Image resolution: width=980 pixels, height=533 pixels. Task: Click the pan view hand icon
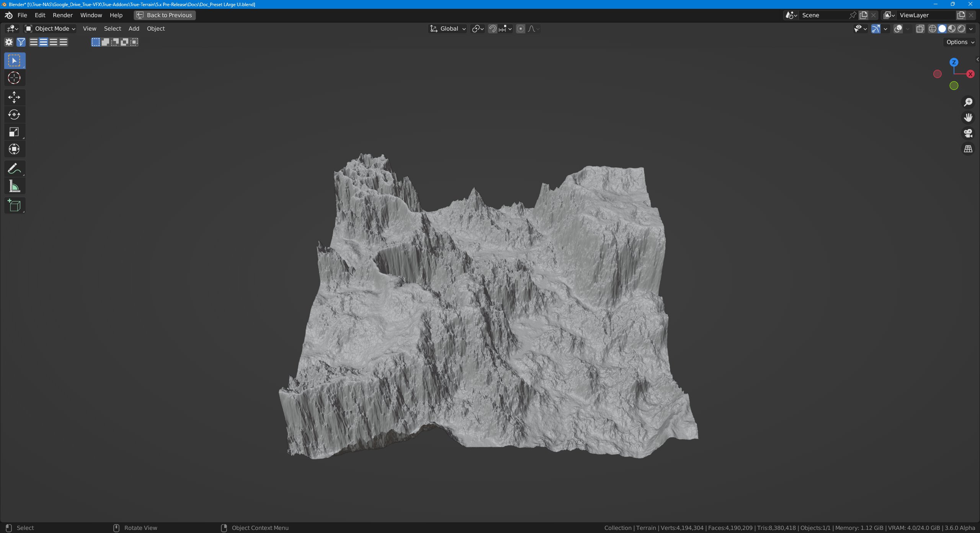pyautogui.click(x=968, y=118)
